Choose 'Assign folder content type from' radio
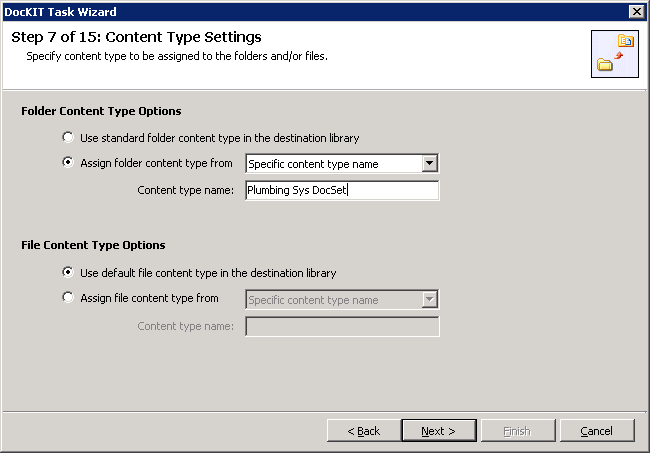 [68, 163]
